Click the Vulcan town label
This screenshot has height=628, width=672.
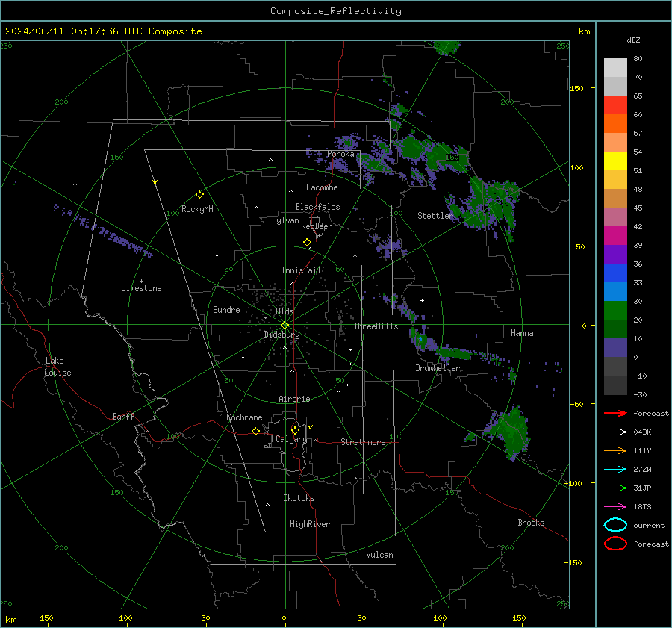tap(379, 555)
